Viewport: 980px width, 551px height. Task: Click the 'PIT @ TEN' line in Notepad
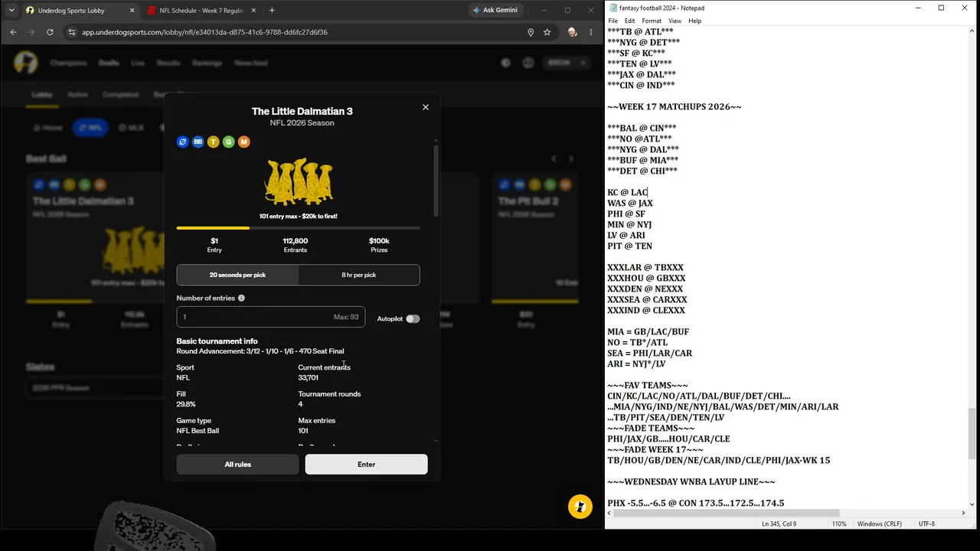pos(629,246)
